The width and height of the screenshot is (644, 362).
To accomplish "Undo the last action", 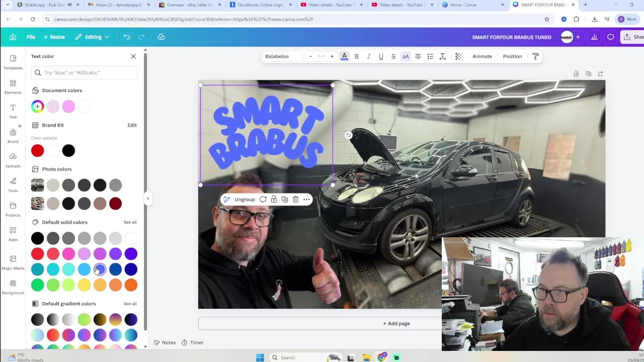I will [x=127, y=37].
